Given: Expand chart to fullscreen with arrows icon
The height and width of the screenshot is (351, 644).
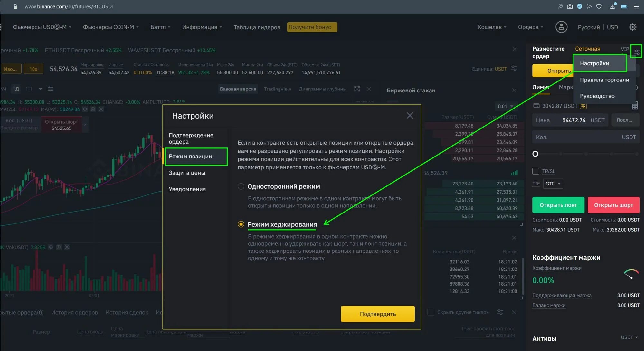Looking at the screenshot, I should pos(357,89).
